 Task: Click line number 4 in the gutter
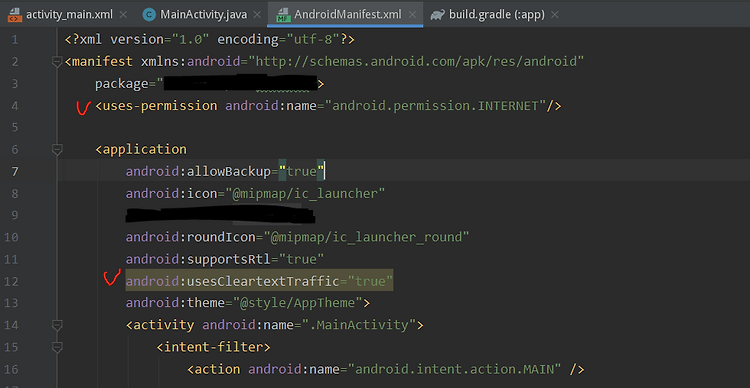point(14,106)
